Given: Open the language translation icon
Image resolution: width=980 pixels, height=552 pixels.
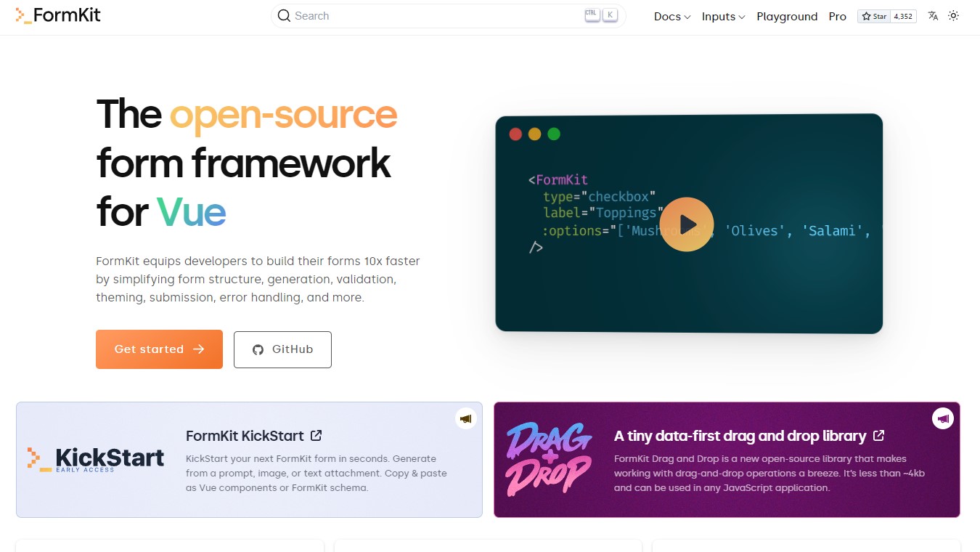Looking at the screenshot, I should tap(934, 16).
